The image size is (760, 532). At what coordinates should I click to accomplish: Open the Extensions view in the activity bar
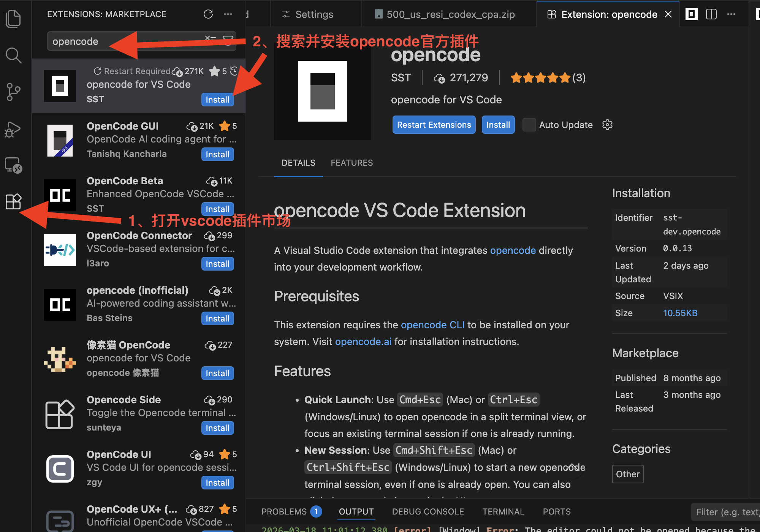(13, 202)
